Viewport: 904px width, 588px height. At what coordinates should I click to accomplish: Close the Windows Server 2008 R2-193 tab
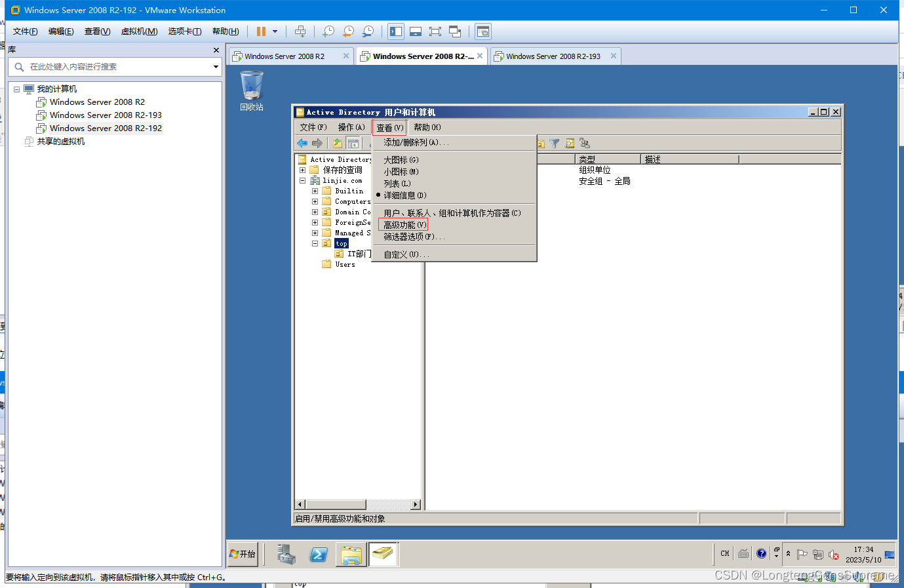(614, 56)
